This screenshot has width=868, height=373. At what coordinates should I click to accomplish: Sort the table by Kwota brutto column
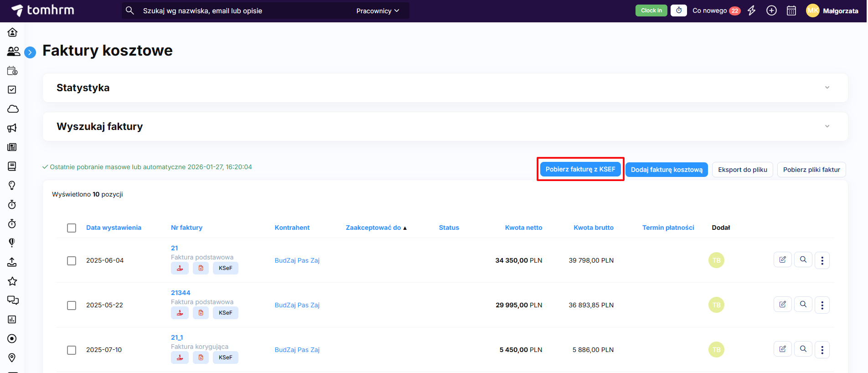click(x=593, y=228)
